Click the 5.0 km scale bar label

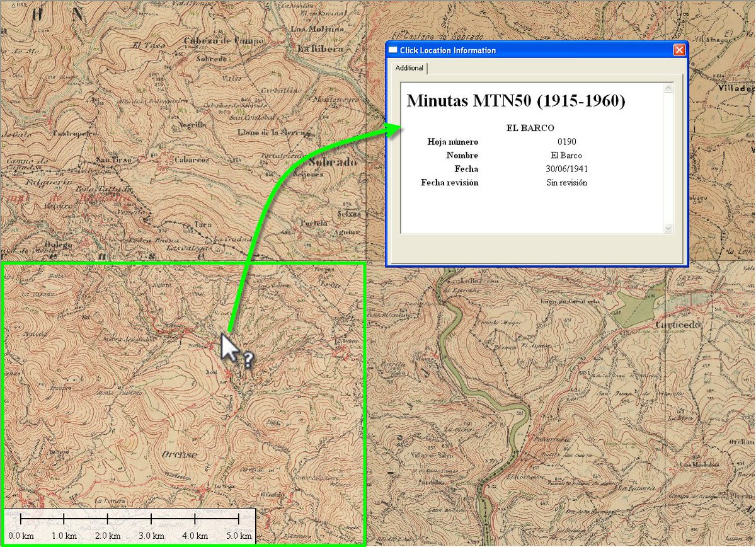[238, 536]
